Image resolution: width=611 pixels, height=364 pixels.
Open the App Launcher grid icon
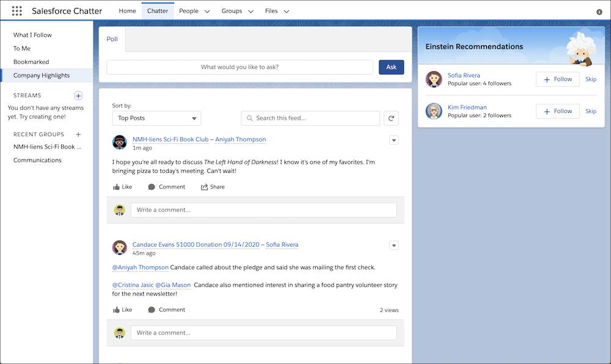tap(16, 11)
